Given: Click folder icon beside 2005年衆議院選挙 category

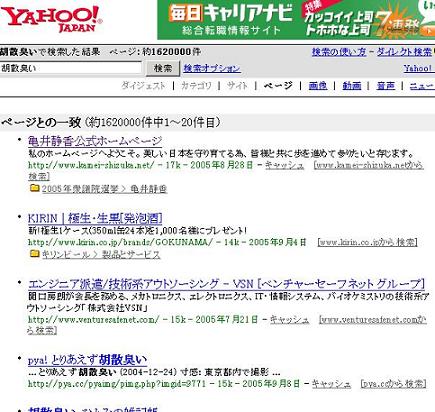Looking at the screenshot, I should [34, 188].
